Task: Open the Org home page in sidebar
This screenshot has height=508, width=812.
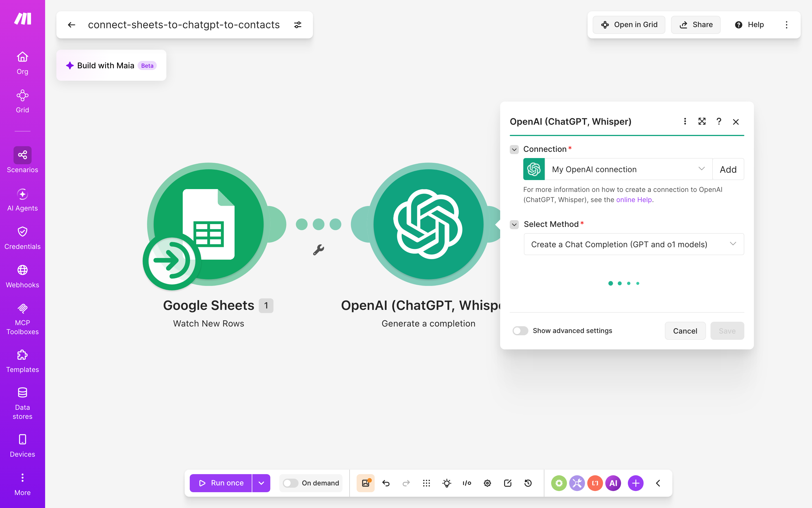Action: [23, 63]
